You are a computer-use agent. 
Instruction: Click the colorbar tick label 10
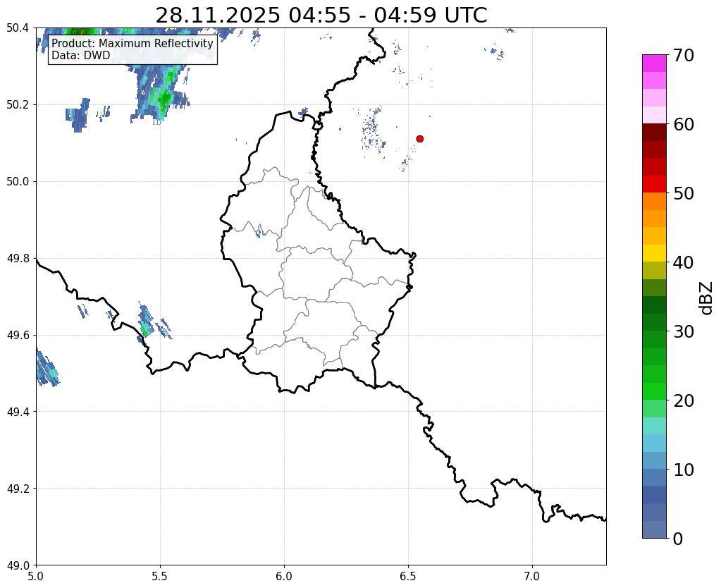click(x=684, y=470)
